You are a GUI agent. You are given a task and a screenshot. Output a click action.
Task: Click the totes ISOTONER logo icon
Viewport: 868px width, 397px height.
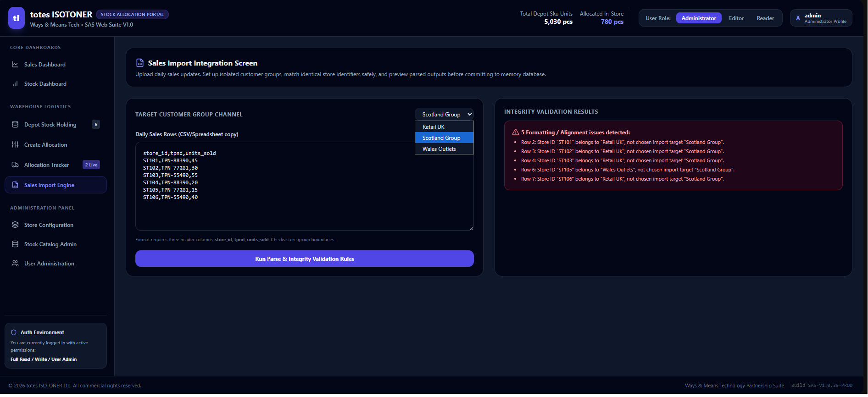pos(17,18)
